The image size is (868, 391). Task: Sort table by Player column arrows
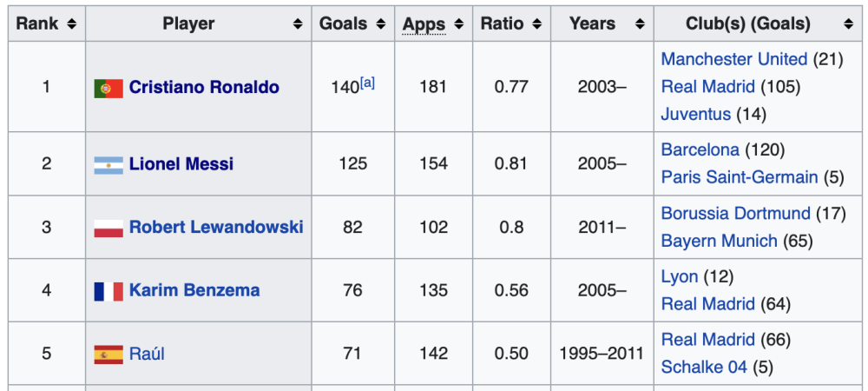pos(298,23)
